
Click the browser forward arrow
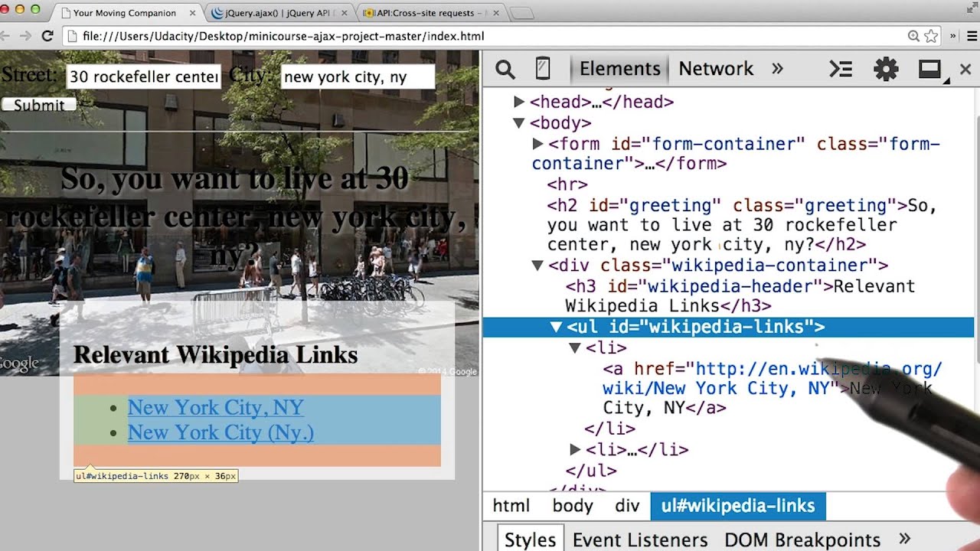25,36
